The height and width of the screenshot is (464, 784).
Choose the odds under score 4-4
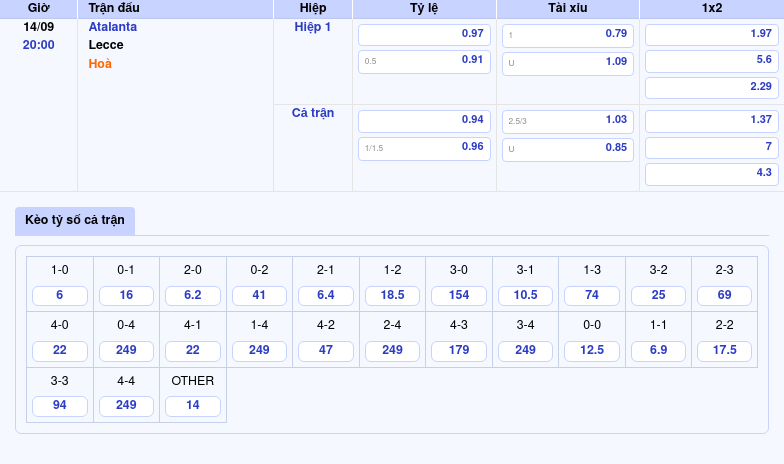126,406
